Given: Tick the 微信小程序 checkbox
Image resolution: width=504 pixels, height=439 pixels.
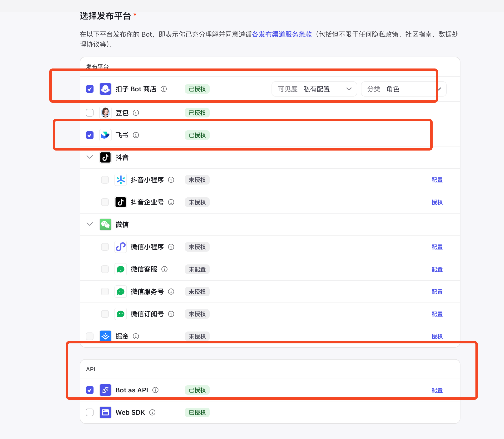Looking at the screenshot, I should point(105,247).
